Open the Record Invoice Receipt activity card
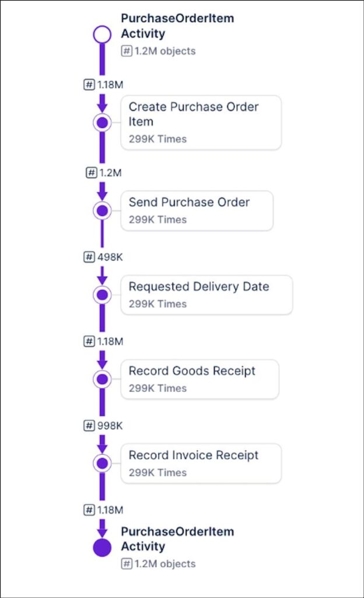 pos(201,463)
